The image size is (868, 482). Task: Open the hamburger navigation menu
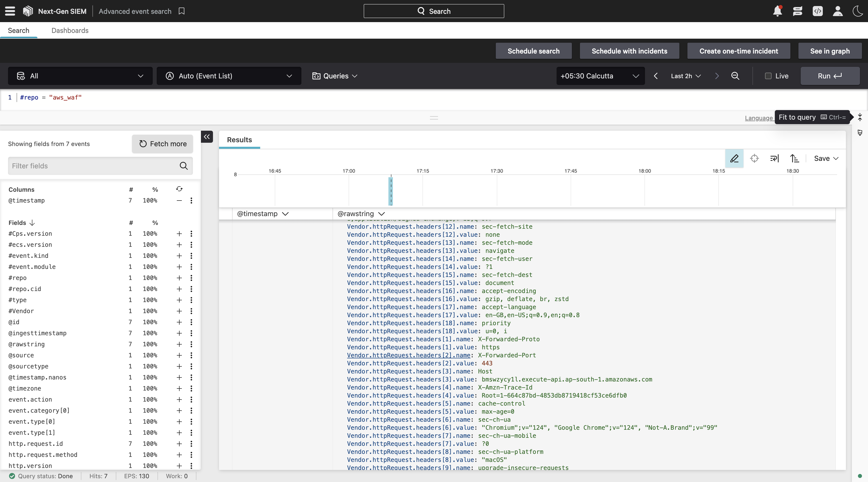[10, 11]
